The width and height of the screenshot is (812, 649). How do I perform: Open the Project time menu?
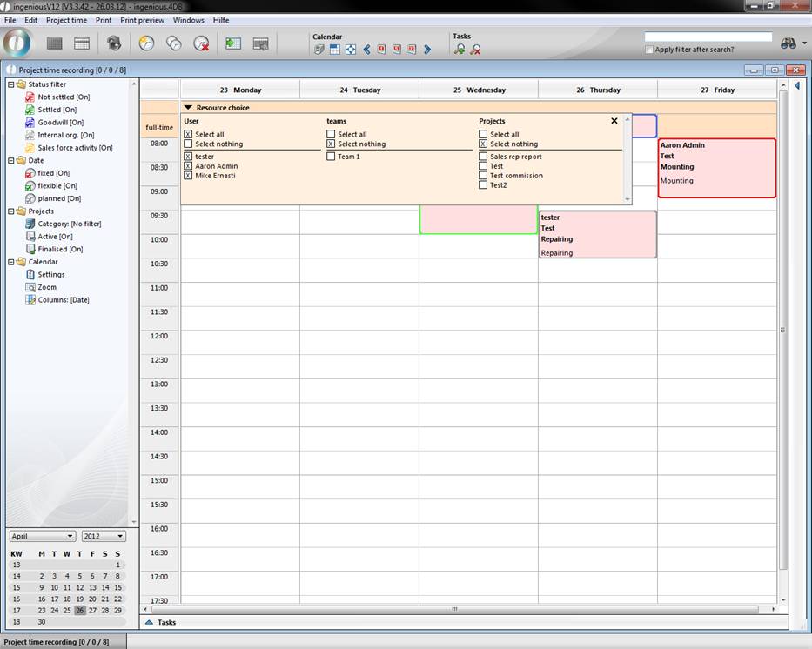[66, 20]
